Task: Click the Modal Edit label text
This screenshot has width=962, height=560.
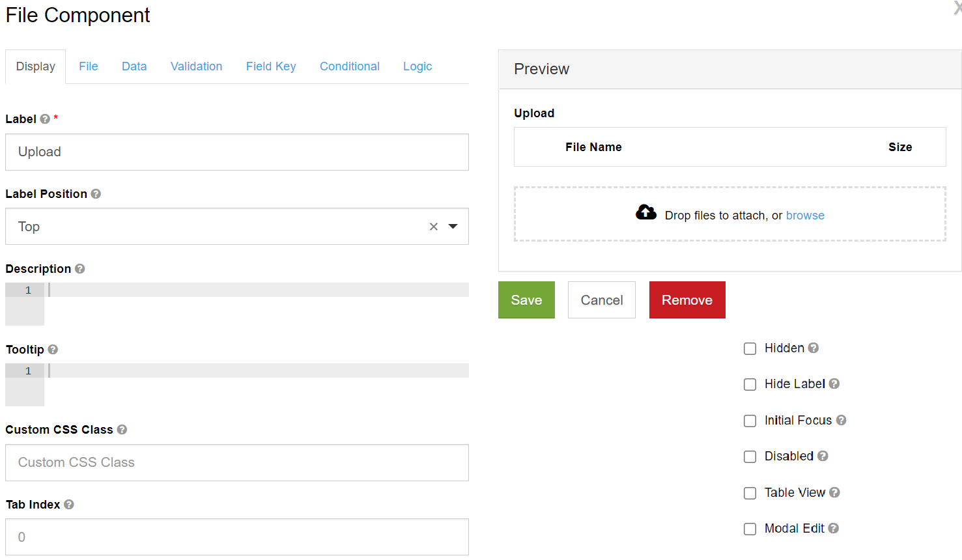Action: pos(795,529)
